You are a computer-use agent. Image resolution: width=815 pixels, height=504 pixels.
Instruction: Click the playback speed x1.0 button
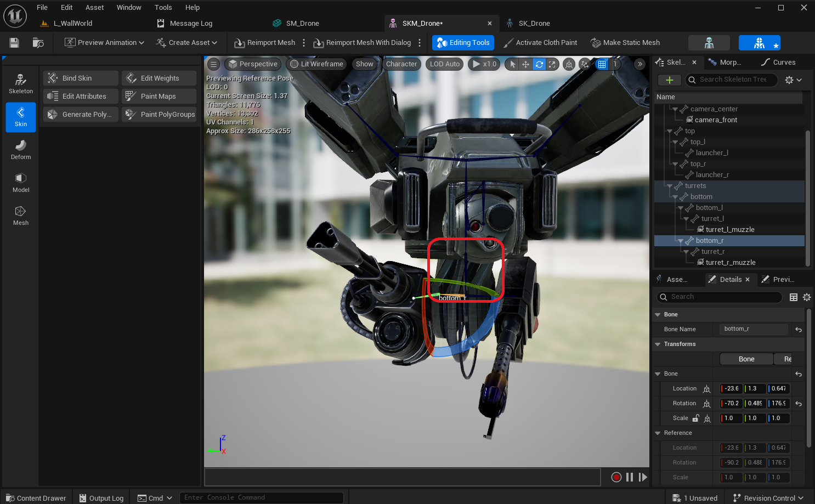tap(484, 64)
